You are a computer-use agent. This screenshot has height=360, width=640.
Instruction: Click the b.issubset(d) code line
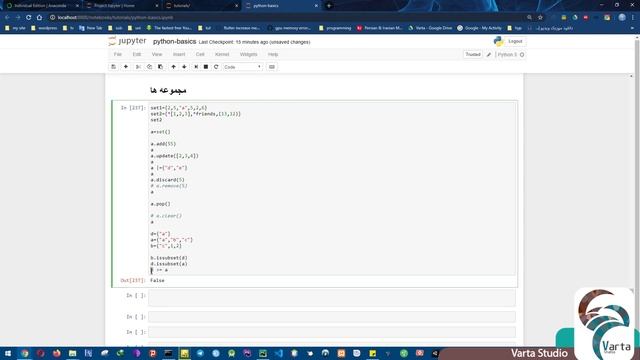[169, 258]
